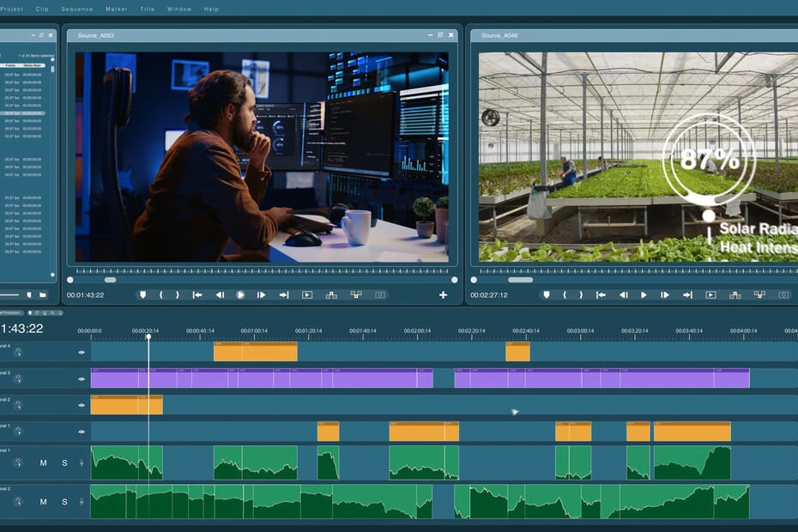The width and height of the screenshot is (798, 532).
Task: Select the first orange clip on channel 4
Action: 255,352
